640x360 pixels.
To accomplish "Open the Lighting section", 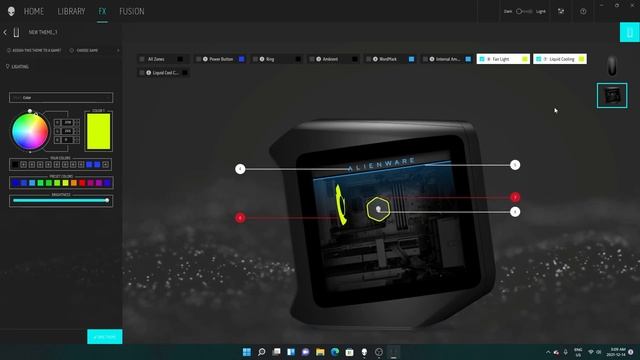I will pyautogui.click(x=17, y=67).
